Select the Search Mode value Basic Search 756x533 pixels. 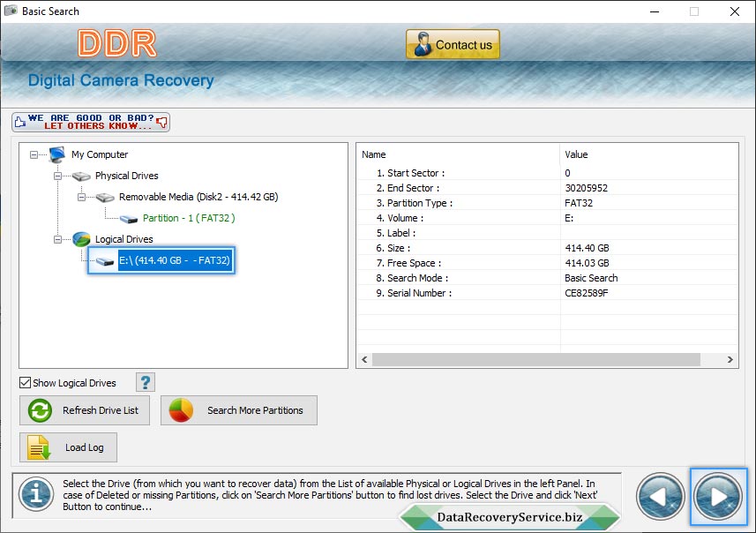click(591, 278)
